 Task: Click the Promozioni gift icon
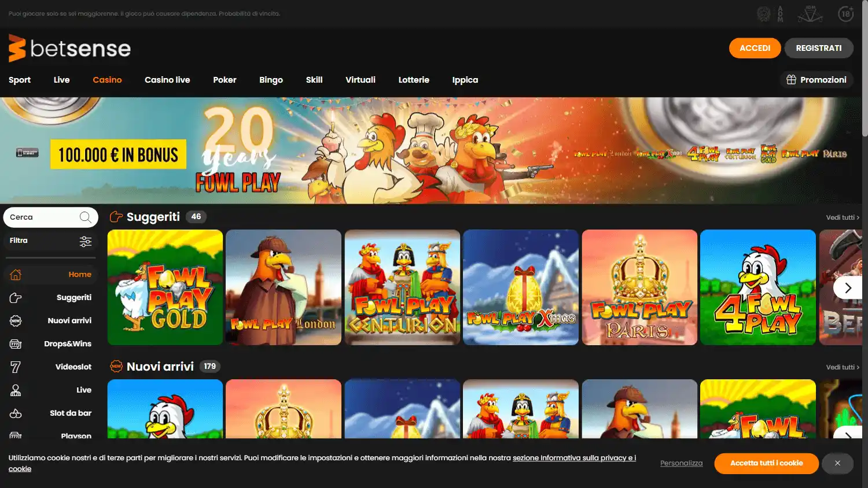pyautogui.click(x=791, y=80)
